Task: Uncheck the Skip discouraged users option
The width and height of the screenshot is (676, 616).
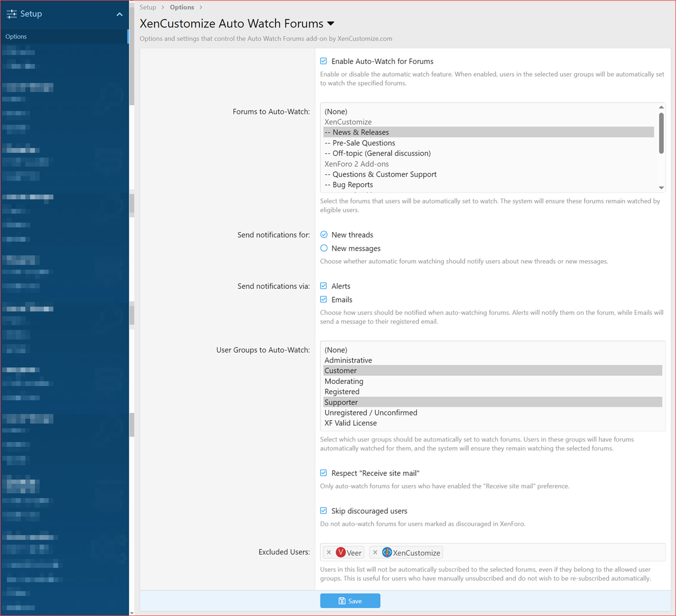Action: [x=323, y=510]
